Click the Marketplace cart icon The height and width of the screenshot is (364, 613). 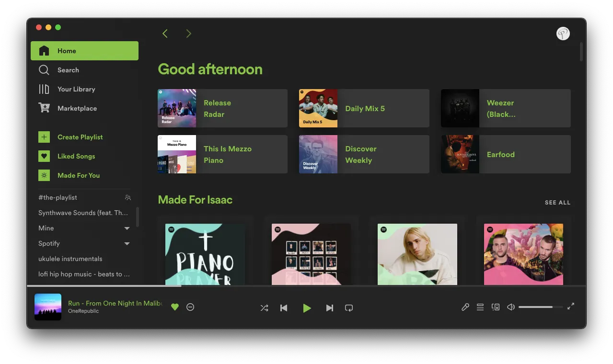tap(44, 108)
